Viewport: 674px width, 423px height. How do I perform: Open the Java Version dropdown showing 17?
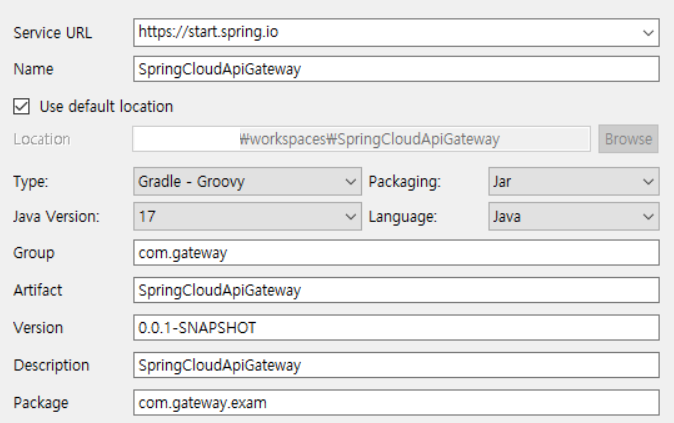[x=247, y=216]
